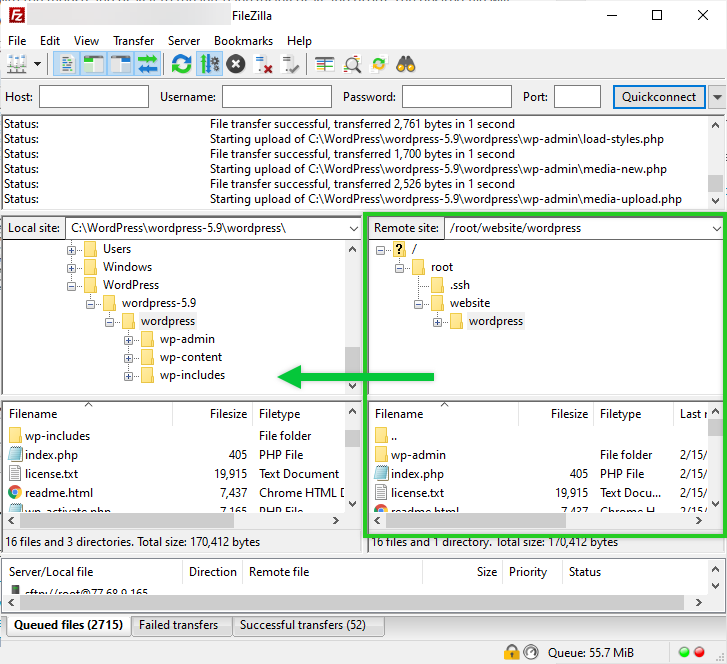Click the Host input field
727x664 pixels.
tap(93, 97)
